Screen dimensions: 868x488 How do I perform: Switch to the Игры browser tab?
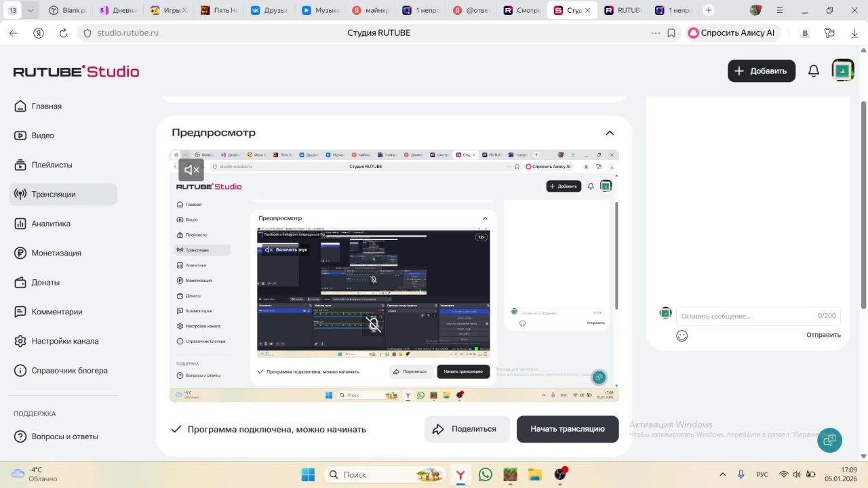(169, 10)
